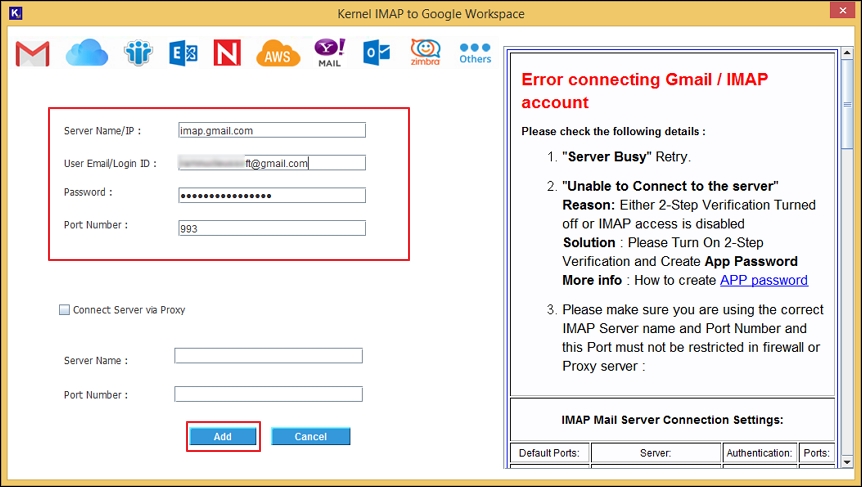Click the Server Name/IP input field

[x=272, y=130]
